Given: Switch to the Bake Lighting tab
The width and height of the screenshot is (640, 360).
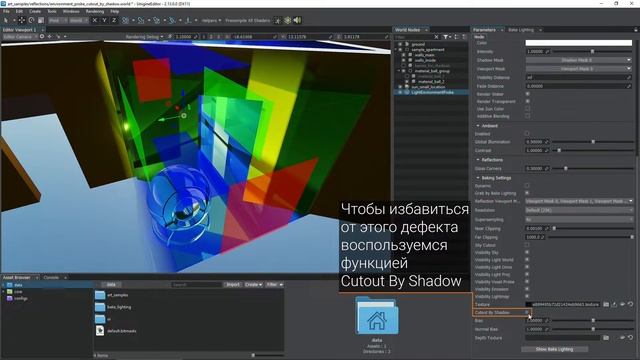Looking at the screenshot, I should coord(521,30).
